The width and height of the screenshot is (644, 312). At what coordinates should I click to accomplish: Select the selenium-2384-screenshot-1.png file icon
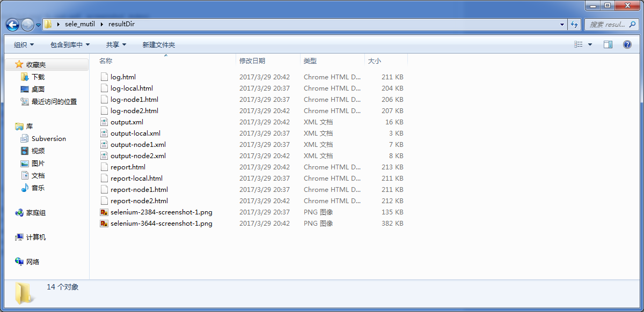click(x=104, y=212)
